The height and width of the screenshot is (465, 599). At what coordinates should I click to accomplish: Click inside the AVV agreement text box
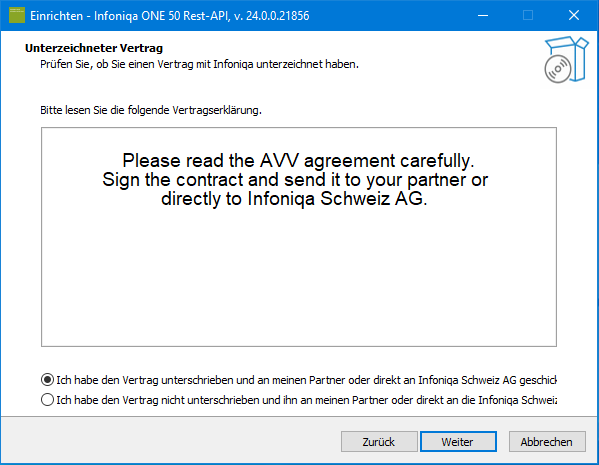(x=299, y=237)
